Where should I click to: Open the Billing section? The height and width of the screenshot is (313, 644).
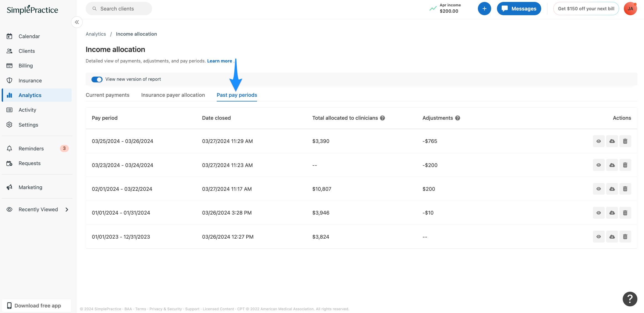(26, 66)
